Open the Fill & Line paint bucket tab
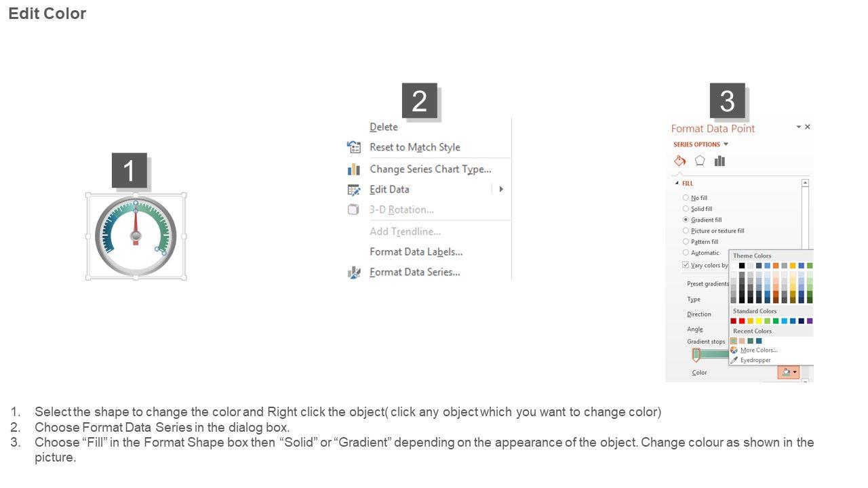The image size is (868, 488). coord(679,161)
